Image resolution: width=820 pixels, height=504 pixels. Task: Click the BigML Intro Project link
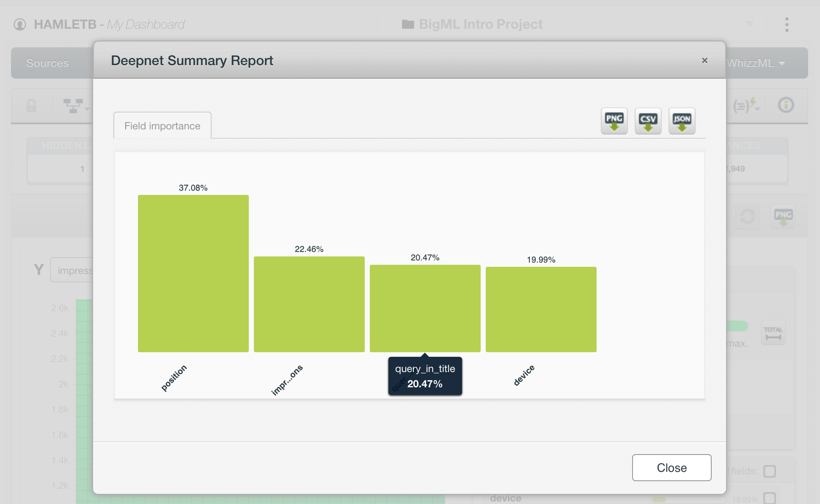click(480, 25)
